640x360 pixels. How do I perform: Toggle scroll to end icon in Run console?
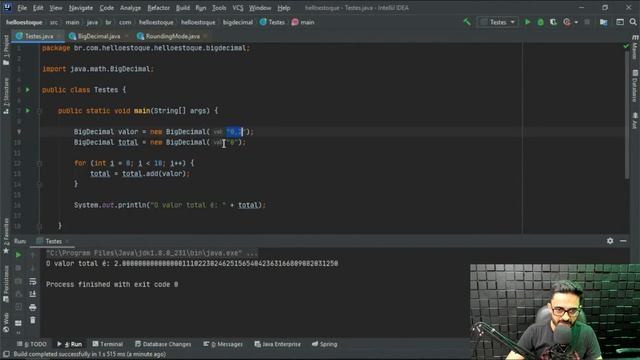click(x=33, y=294)
